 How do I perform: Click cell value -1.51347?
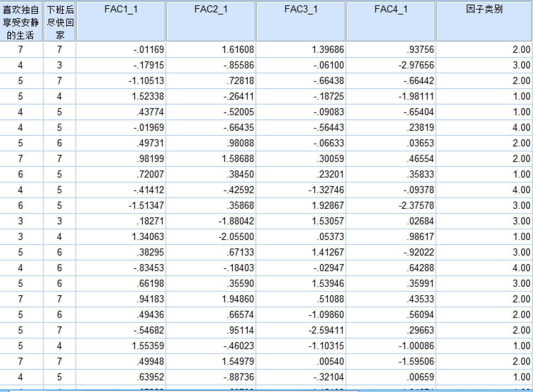point(146,206)
